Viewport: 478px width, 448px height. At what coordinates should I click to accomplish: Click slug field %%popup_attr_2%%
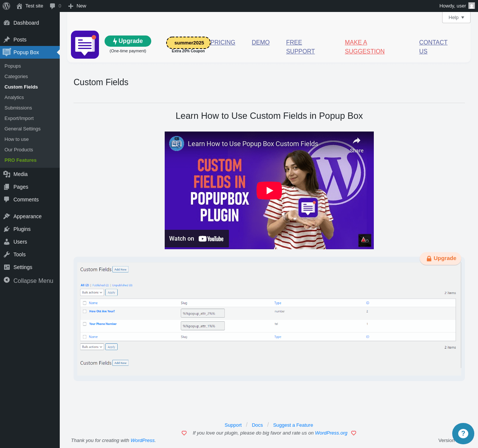click(203, 313)
